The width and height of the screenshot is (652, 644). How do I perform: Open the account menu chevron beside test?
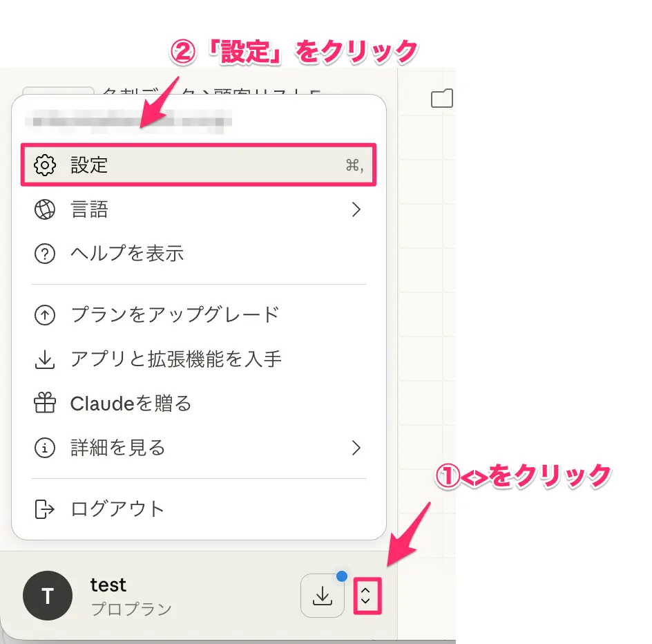[367, 596]
